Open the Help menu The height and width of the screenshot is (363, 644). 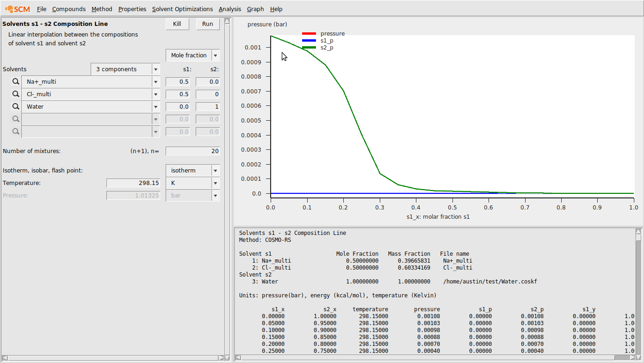coord(276,9)
